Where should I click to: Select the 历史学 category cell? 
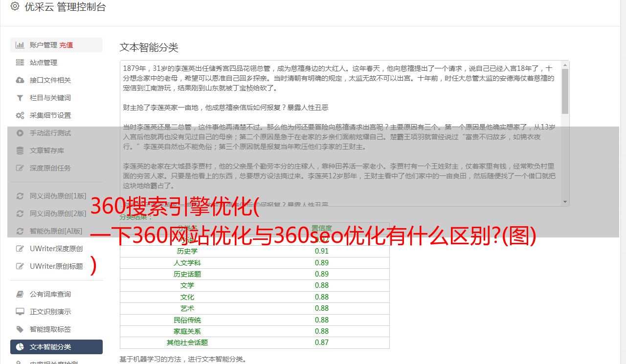[187, 252]
